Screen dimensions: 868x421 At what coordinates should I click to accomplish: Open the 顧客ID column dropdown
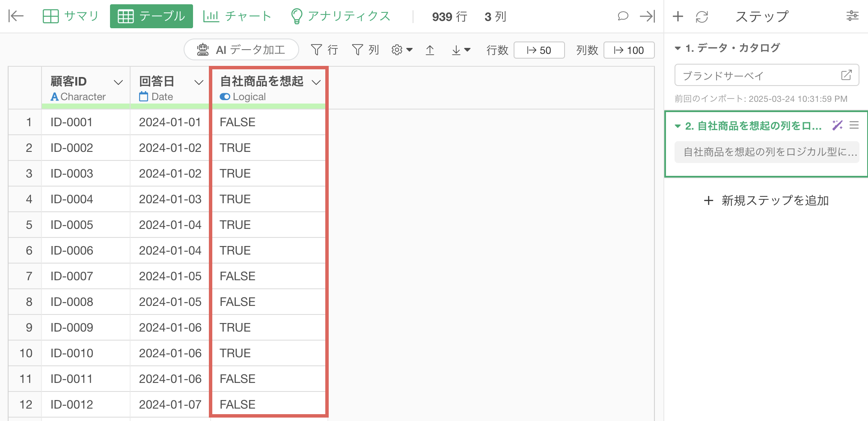[x=118, y=82]
